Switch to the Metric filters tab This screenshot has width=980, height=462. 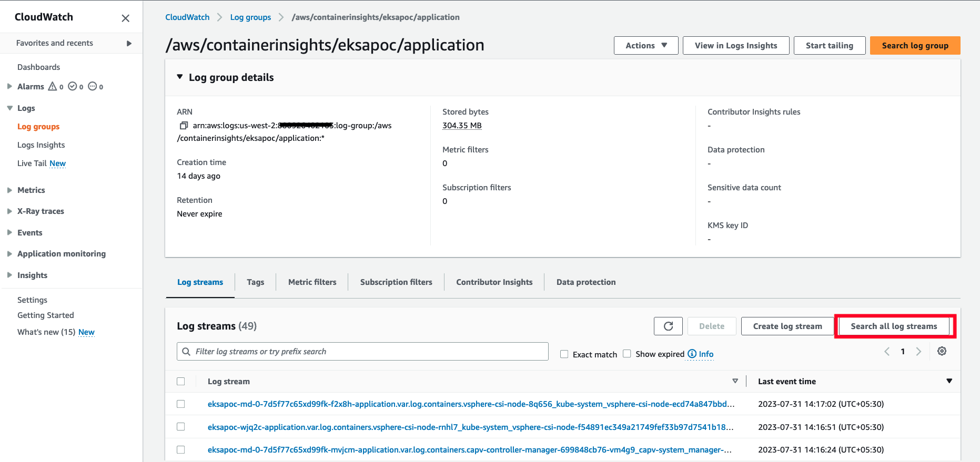pos(312,282)
